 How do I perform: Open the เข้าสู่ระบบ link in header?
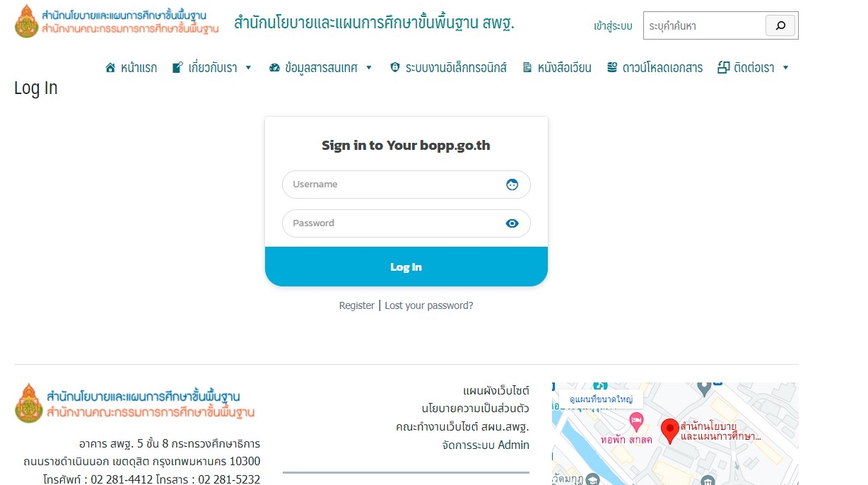[613, 26]
